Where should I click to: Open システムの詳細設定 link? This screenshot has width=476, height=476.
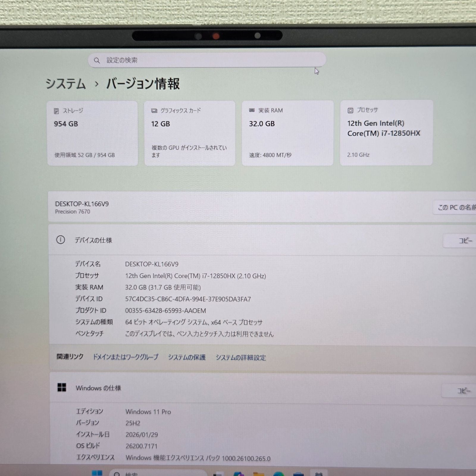[241, 358]
